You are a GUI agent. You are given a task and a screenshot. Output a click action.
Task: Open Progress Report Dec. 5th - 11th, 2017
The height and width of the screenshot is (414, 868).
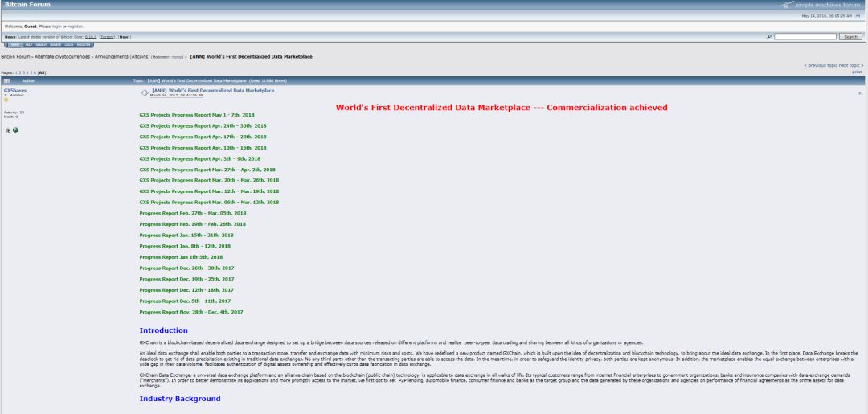click(185, 301)
